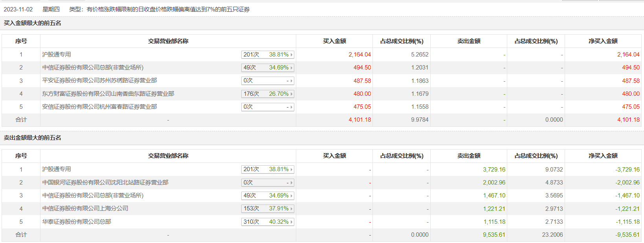Screen dimensions: 644x243
Task: Open 安信证券股份有限公司杭州富春路证券营业部
Action: (99, 107)
